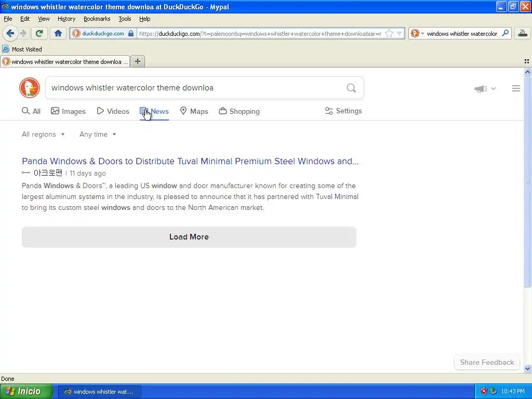This screenshot has height=399, width=532.
Task: Switch to the Maps results tab
Action: pos(194,111)
